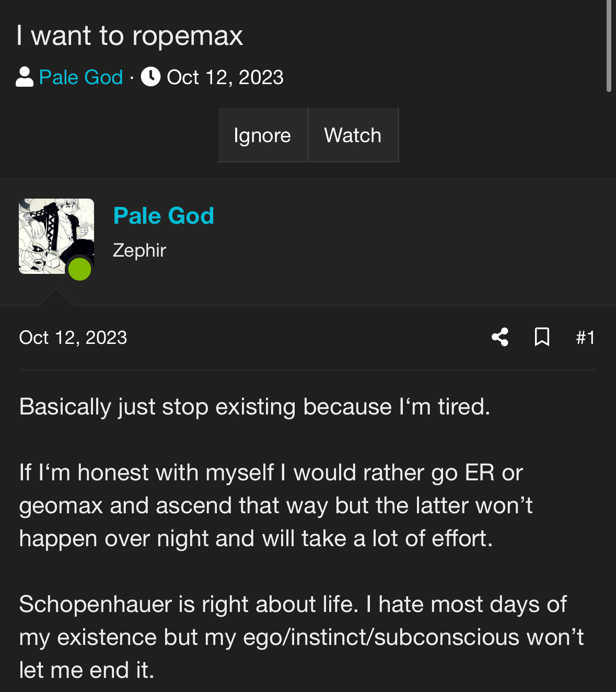Select the bold Pale God username above post

[164, 216]
